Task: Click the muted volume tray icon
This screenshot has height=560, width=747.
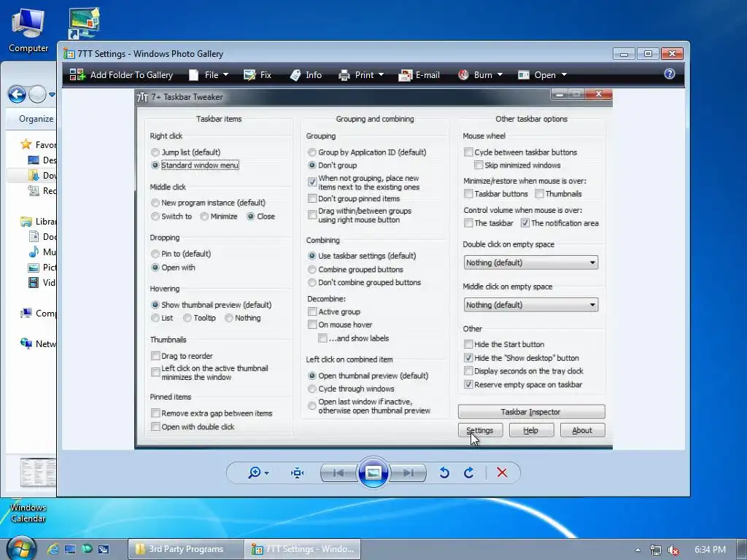Action: pyautogui.click(x=673, y=550)
